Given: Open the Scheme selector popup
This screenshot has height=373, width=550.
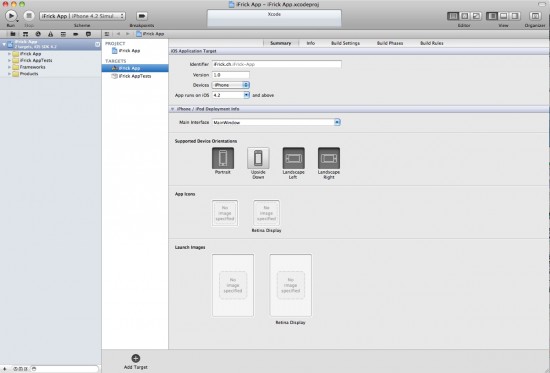Looking at the screenshot, I should point(82,16).
